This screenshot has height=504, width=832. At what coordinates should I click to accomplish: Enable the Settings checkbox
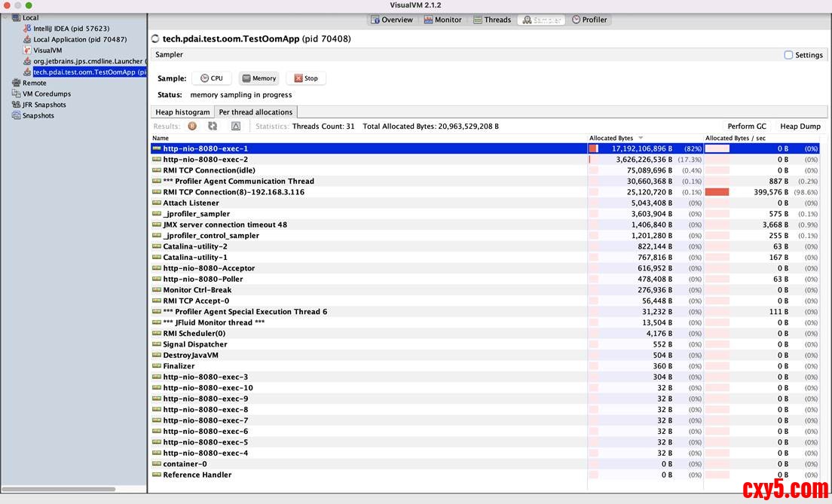(x=788, y=55)
